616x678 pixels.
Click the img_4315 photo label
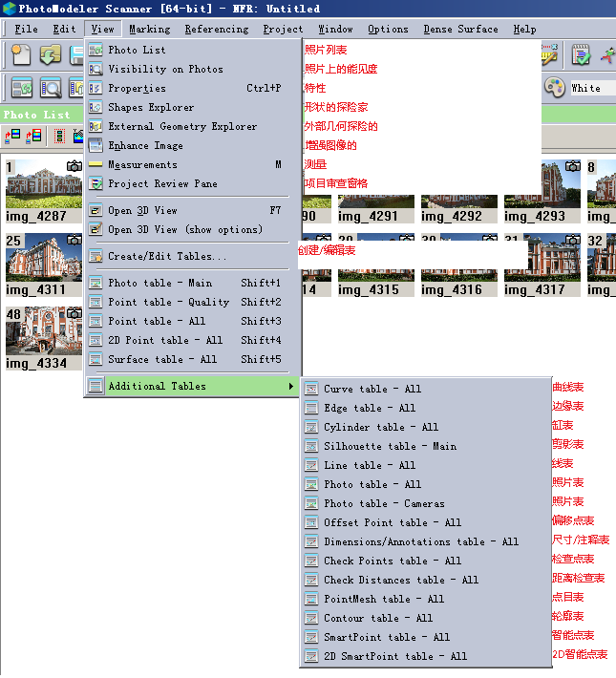coord(368,289)
